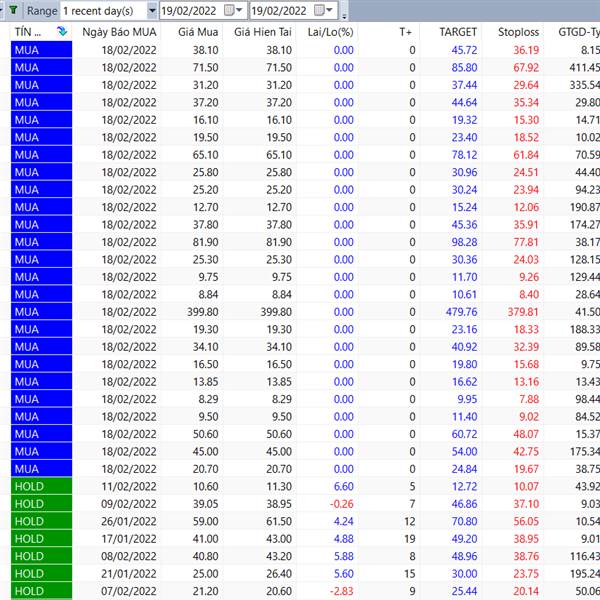Click the green filter funnel icon

[13, 10]
